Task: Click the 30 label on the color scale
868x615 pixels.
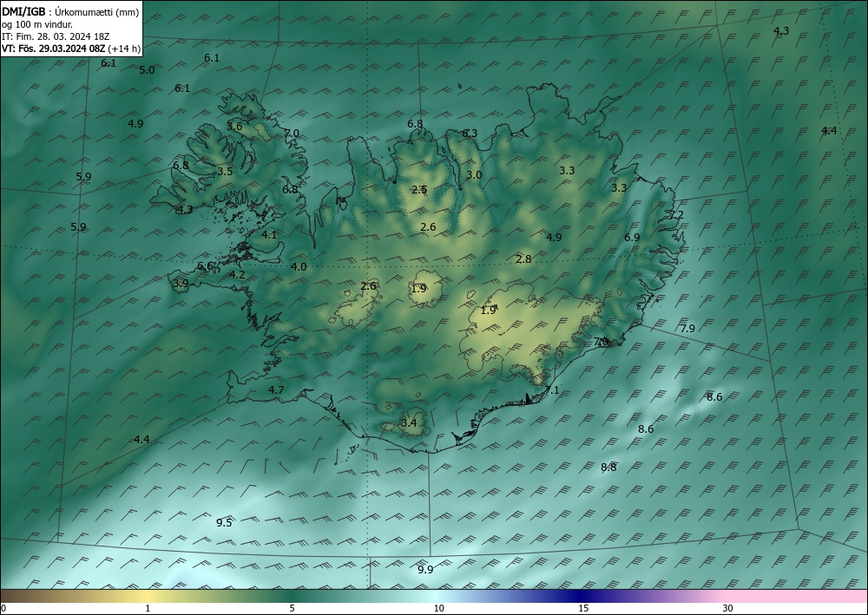Action: 728,608
